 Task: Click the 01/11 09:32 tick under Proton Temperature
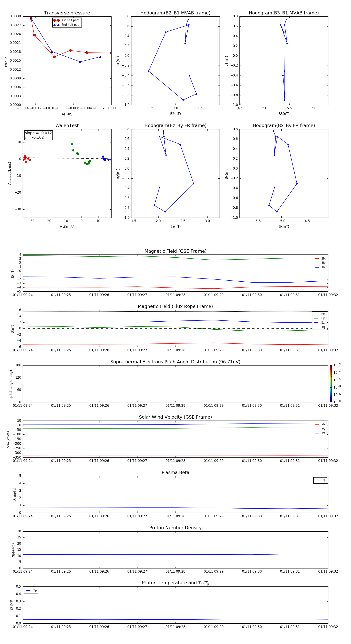click(328, 627)
